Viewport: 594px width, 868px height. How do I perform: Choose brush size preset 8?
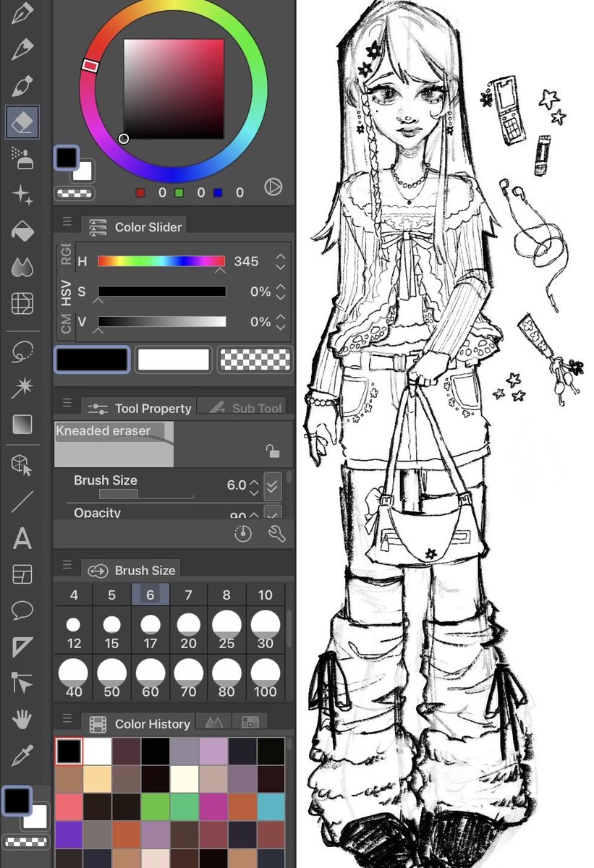click(x=226, y=595)
